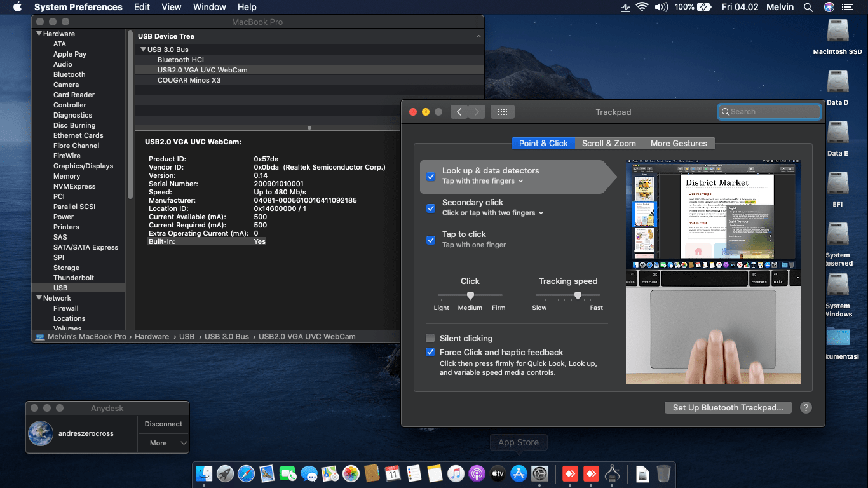Click the Tracking speed slider
Image resolution: width=868 pixels, height=488 pixels.
[x=568, y=295]
